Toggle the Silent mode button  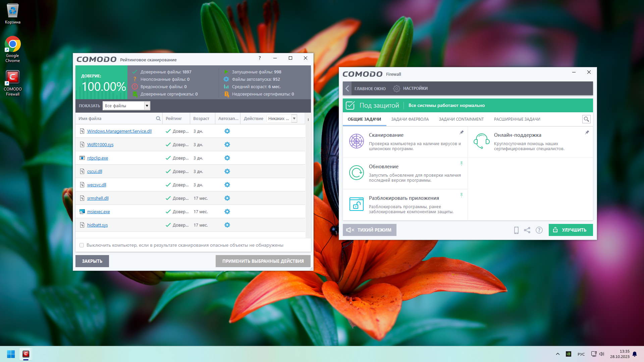pos(369,230)
